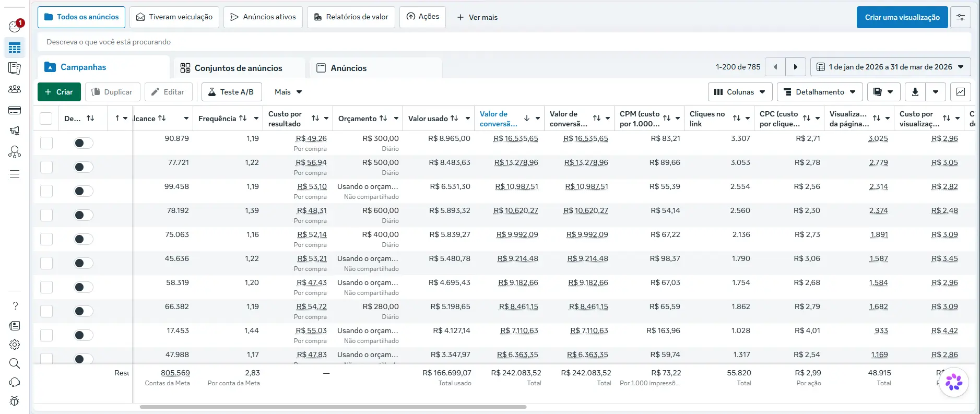Sort by the Cliques no link column arrows
This screenshot has width=980, height=414.
(x=737, y=119)
